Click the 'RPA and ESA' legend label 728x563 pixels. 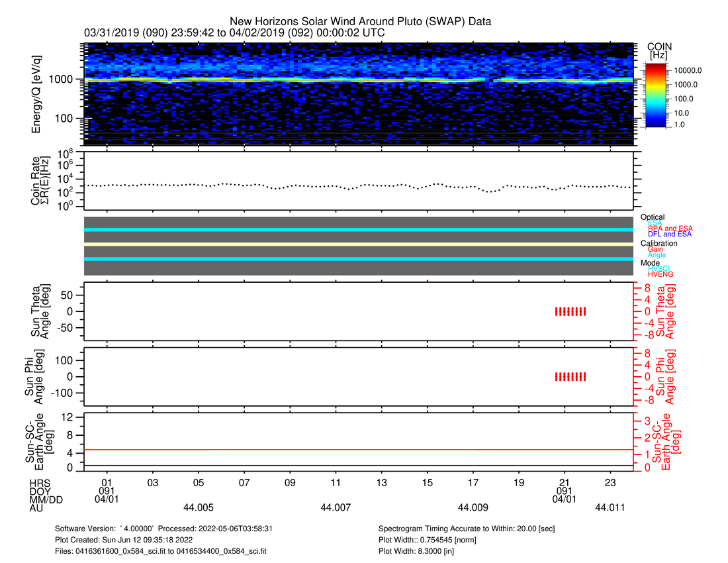pos(670,229)
